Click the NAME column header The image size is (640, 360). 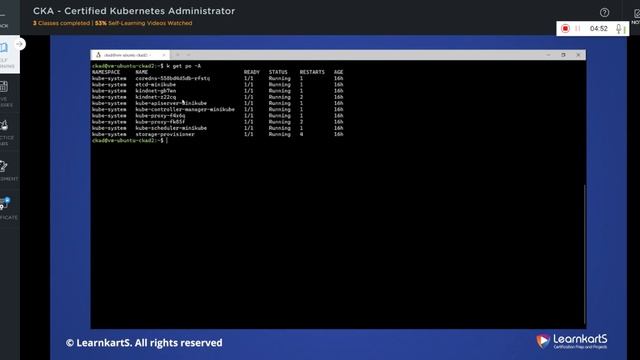pos(142,72)
